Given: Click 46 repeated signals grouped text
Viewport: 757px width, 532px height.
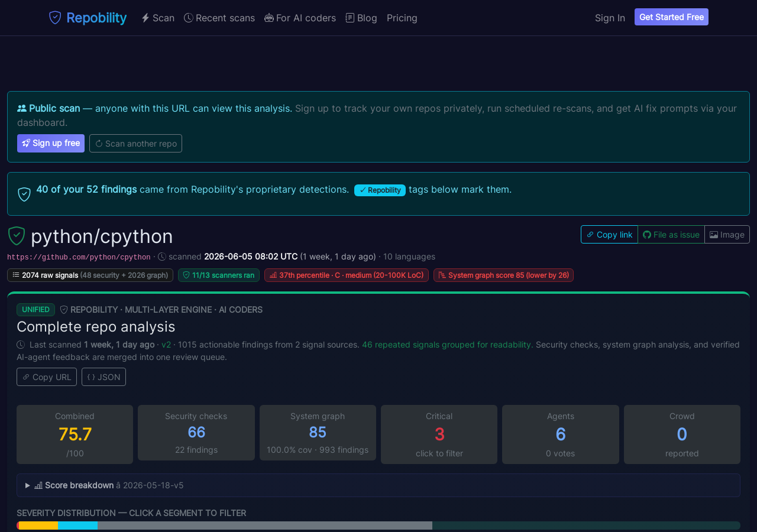Looking at the screenshot, I should (447, 345).
